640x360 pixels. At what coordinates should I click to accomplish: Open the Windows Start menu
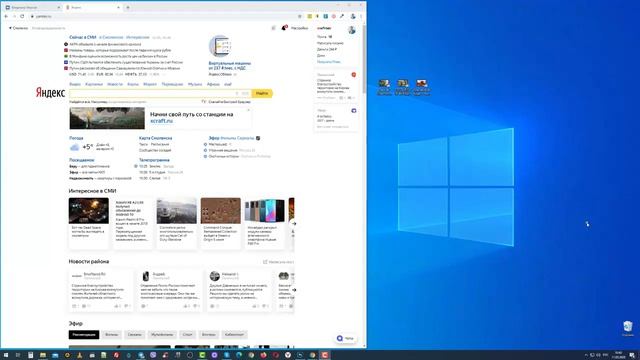point(6,355)
